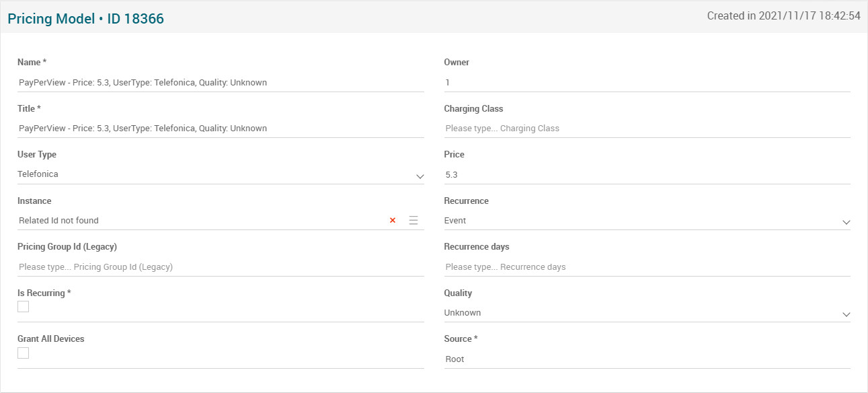Viewport: 868px width, 393px height.
Task: Click the Pricing Group Id (Legacy) field
Action: 220,267
